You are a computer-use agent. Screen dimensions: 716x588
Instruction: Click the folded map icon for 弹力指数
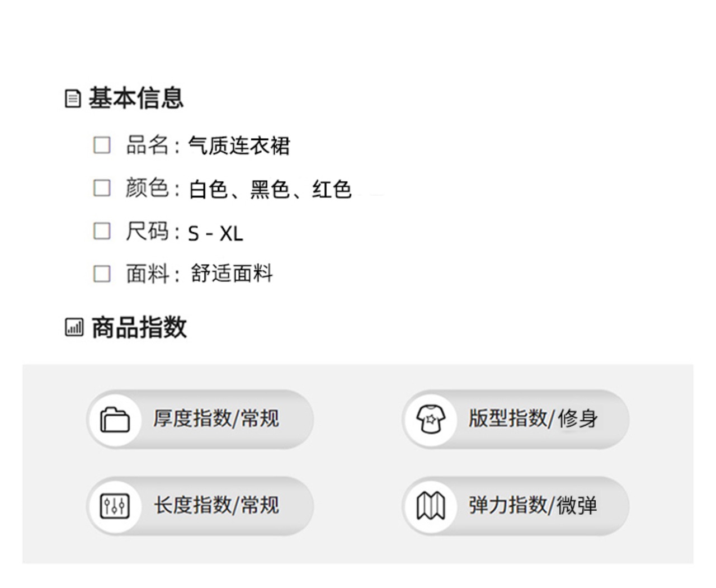431,506
